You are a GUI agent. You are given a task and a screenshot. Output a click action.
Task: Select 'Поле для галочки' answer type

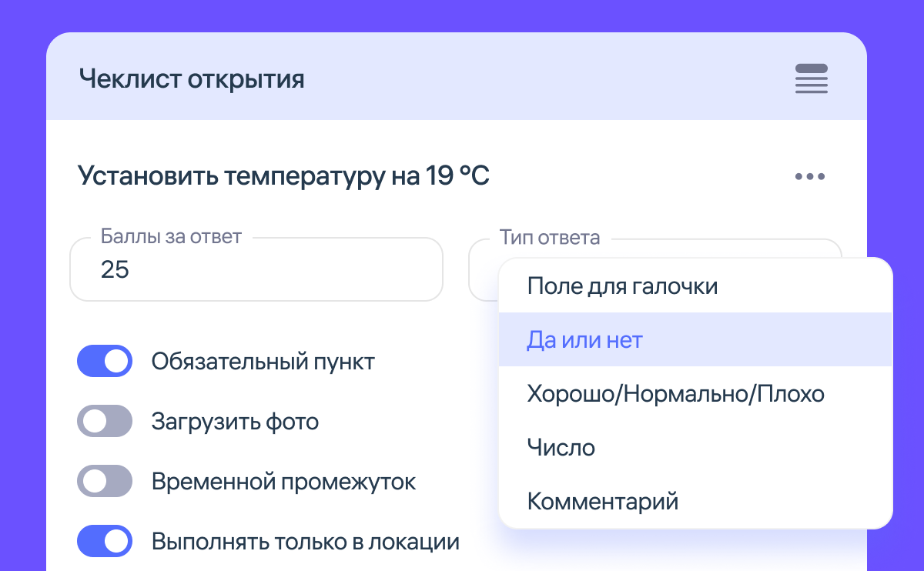click(x=622, y=286)
